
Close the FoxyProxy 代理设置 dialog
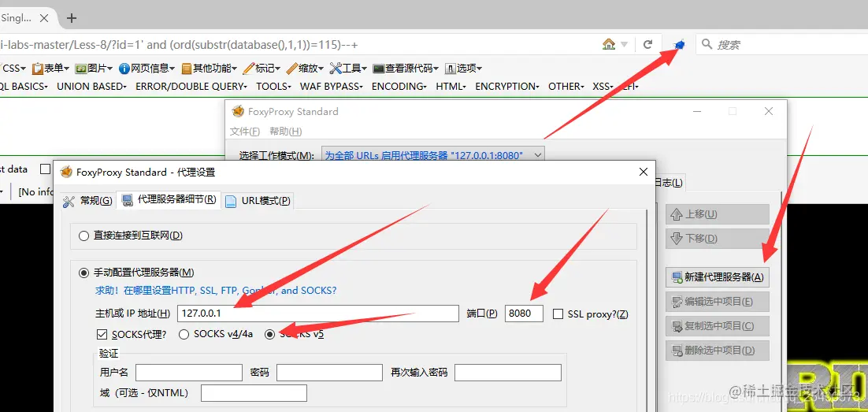(x=644, y=173)
